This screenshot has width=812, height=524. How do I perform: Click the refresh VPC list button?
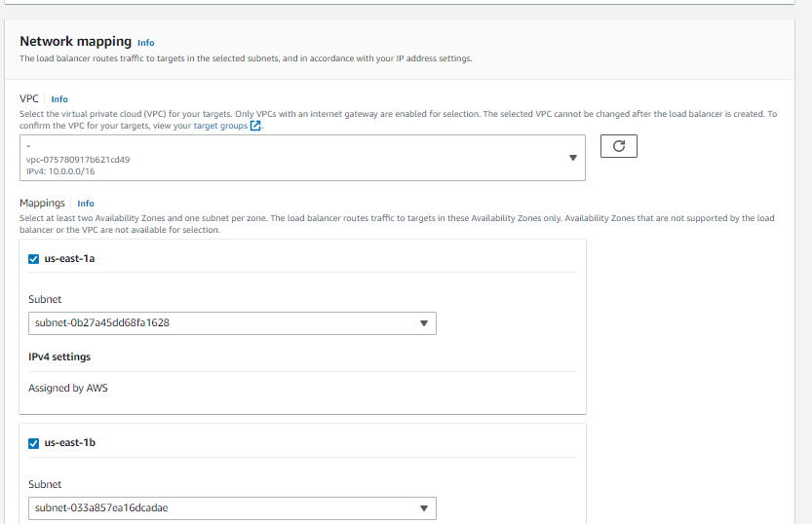(618, 146)
